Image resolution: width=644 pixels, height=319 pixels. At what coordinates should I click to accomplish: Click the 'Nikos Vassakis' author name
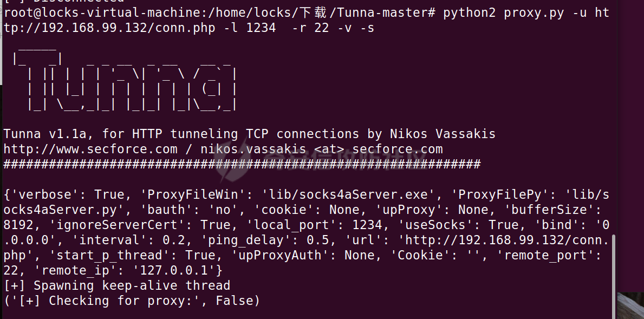(x=443, y=134)
